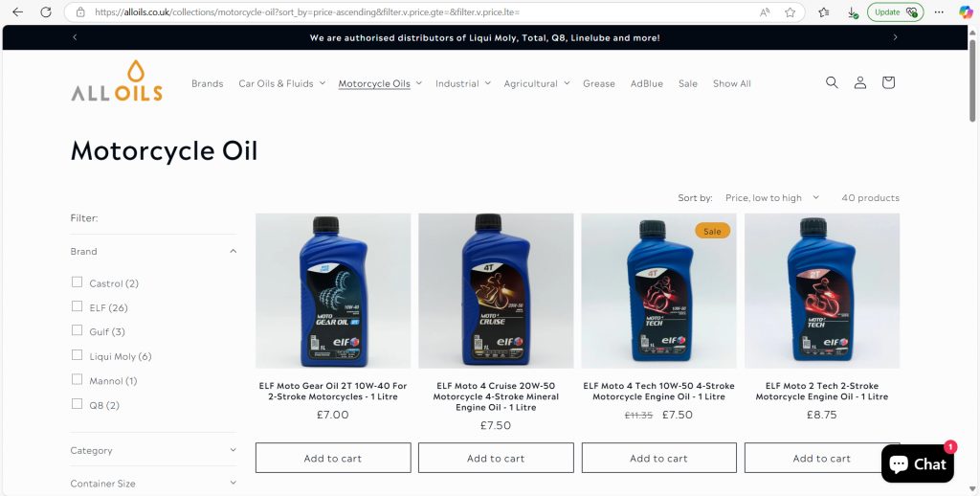Collapse the Brand filter section
The height and width of the screenshot is (496, 980).
(153, 251)
